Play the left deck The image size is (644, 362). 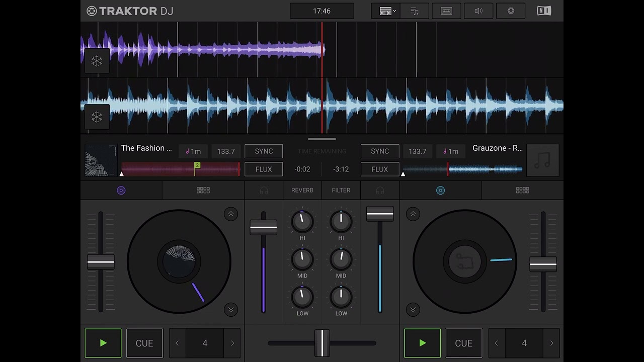tap(103, 343)
